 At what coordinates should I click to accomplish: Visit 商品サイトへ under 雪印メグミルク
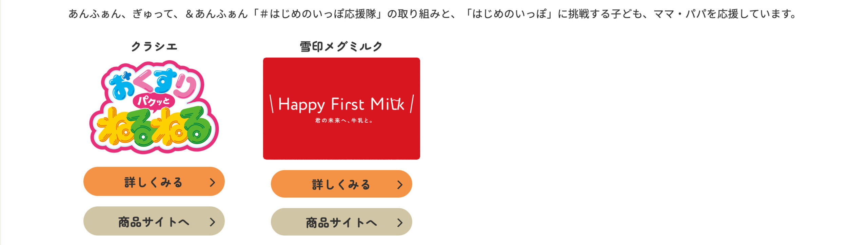tap(341, 222)
